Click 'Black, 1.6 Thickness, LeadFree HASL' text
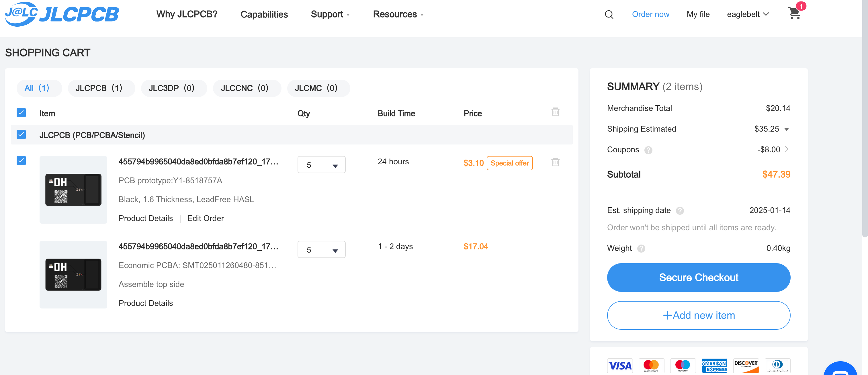 pyautogui.click(x=186, y=200)
